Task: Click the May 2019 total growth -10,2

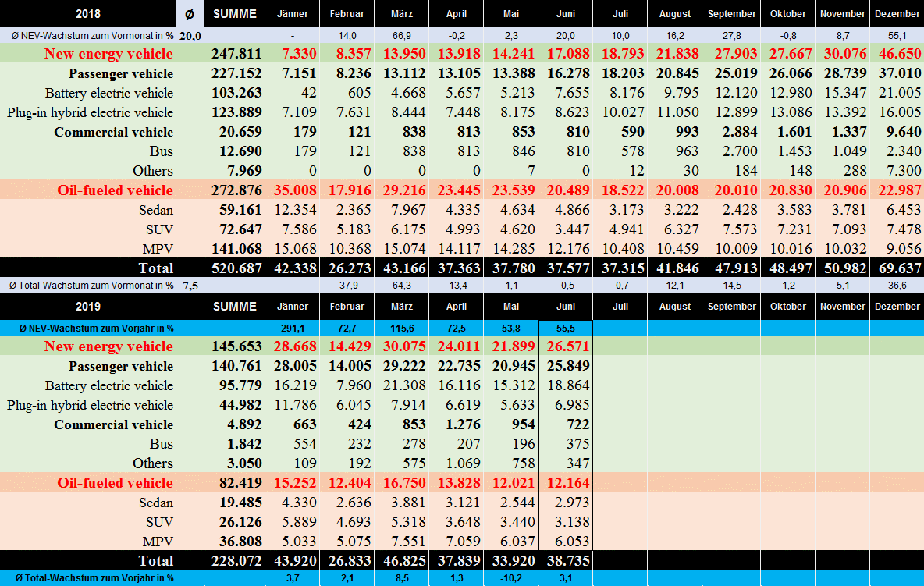Action: (511, 577)
